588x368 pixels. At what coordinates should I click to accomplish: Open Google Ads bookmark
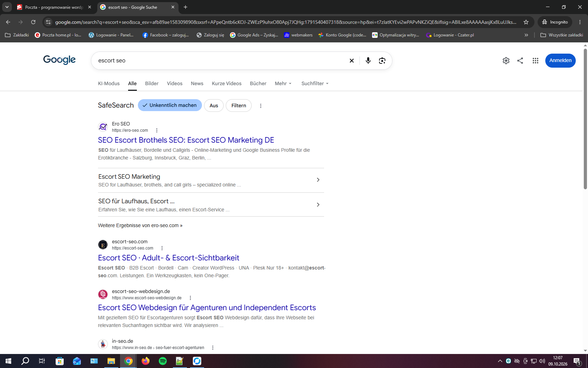pos(254,35)
